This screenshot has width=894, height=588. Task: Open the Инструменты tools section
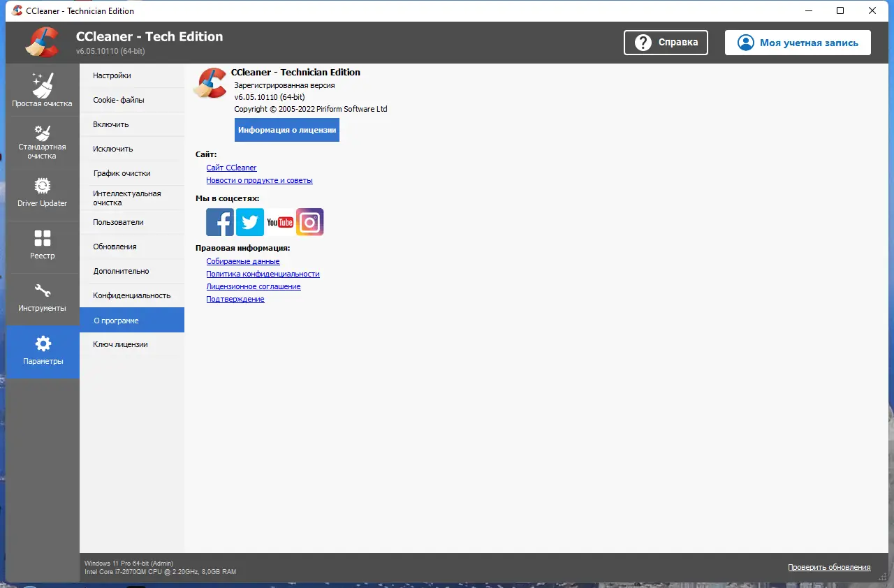point(42,300)
